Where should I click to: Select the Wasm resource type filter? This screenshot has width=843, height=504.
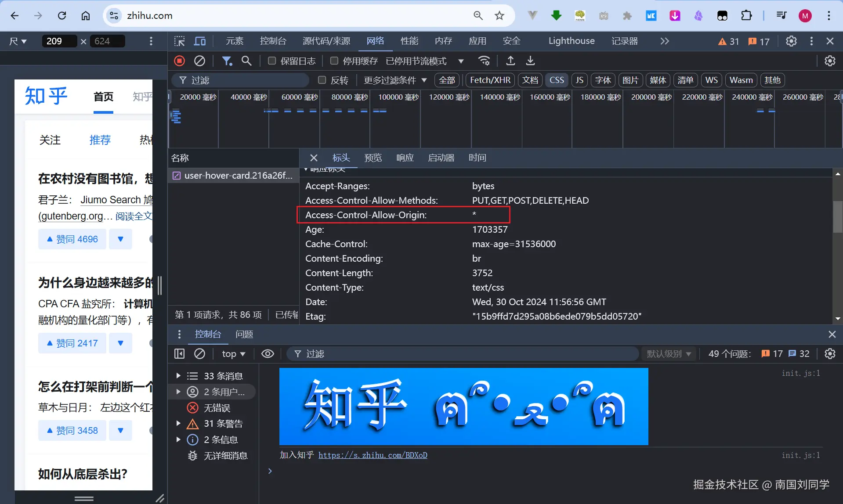click(741, 80)
